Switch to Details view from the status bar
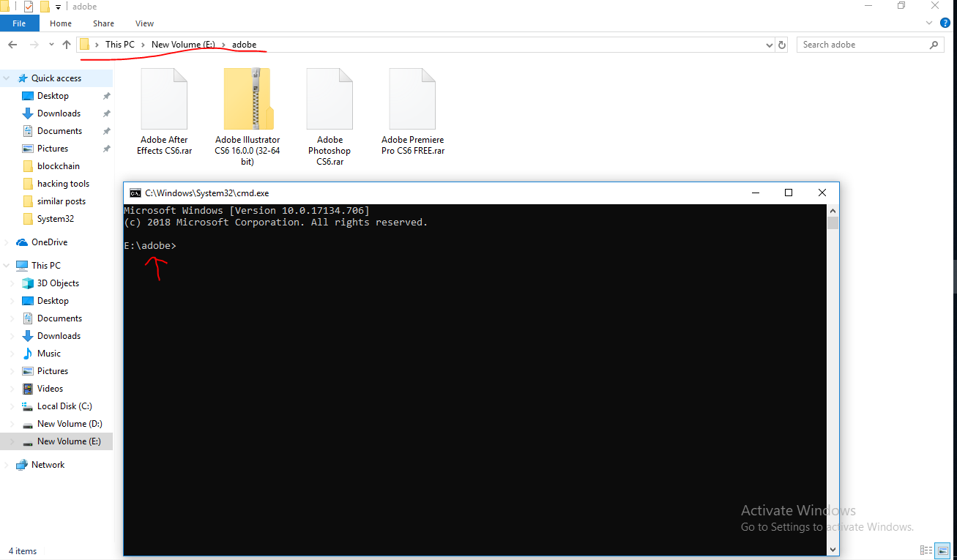The height and width of the screenshot is (560, 957). tap(926, 550)
